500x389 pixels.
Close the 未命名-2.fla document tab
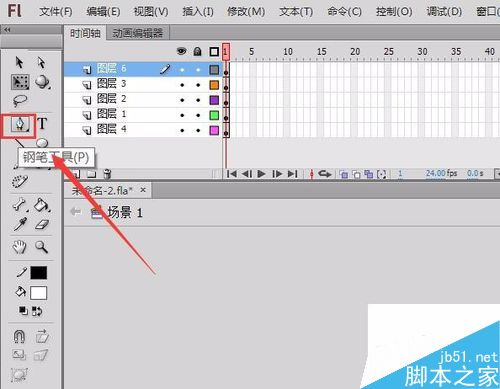coord(143,190)
